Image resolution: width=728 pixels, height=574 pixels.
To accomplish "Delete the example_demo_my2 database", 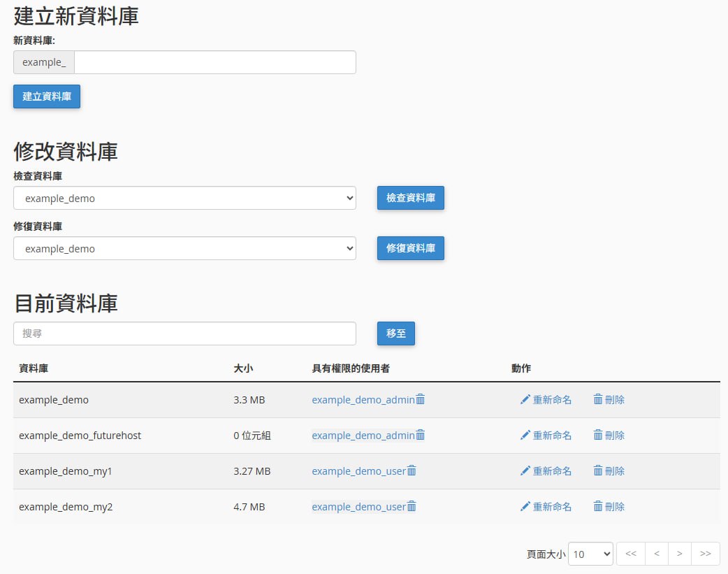I will (609, 506).
